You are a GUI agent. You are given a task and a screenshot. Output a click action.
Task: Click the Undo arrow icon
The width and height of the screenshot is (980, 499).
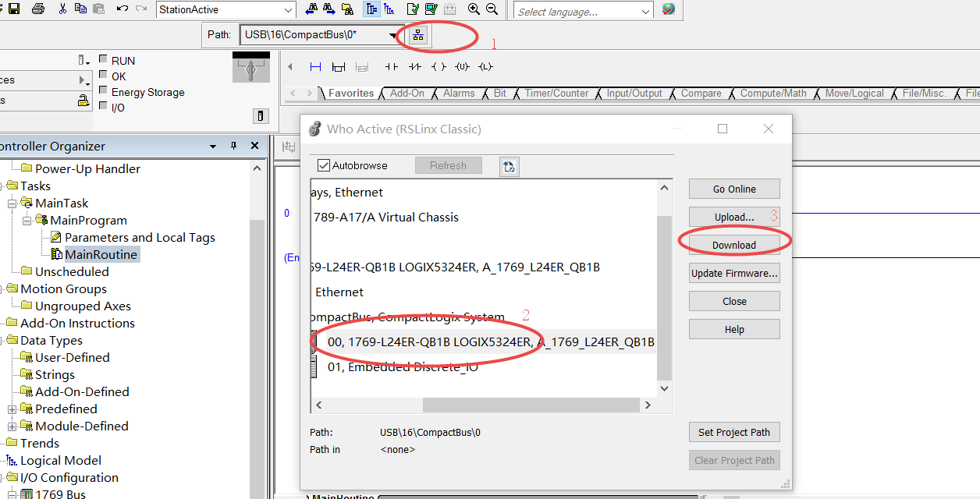(123, 9)
